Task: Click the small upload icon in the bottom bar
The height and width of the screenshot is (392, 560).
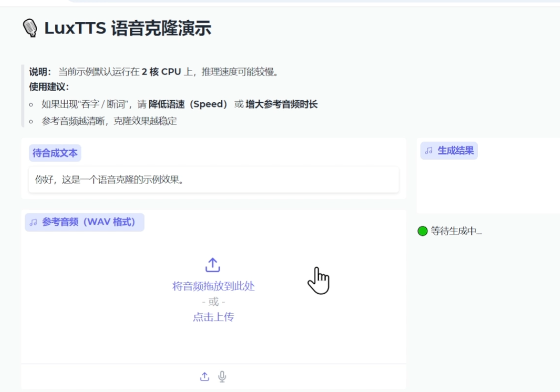Action: click(x=204, y=377)
